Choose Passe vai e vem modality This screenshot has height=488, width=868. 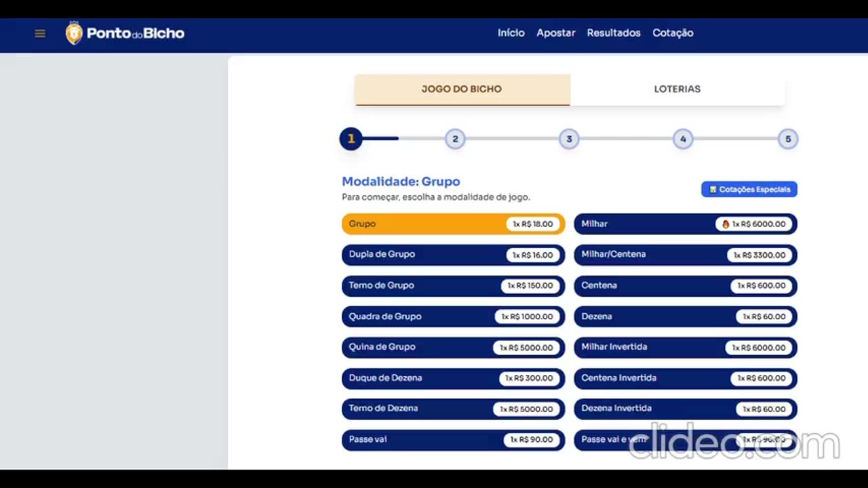pos(686,440)
